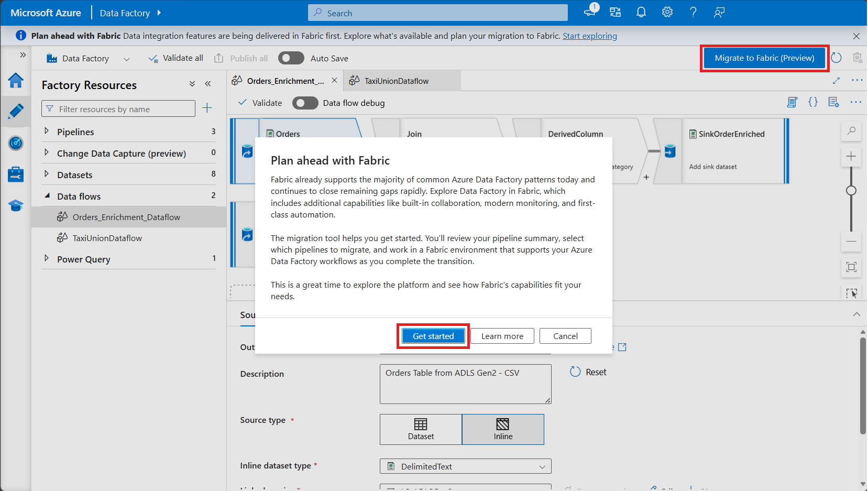
Task: Click the Learn more button
Action: (502, 336)
